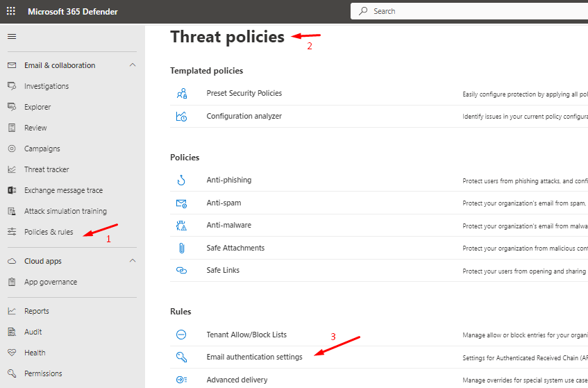Open Advanced delivery rule
Screen dimensions: 588x388
pos(237,380)
